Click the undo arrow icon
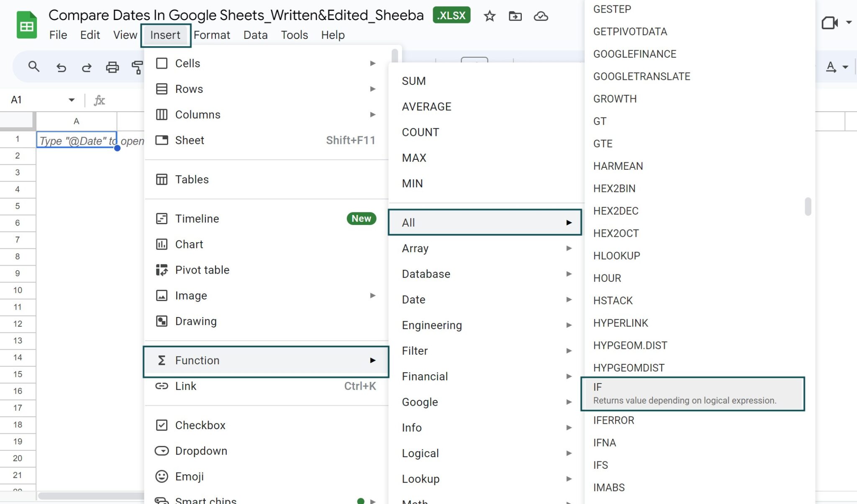This screenshot has width=857, height=504. (x=61, y=67)
